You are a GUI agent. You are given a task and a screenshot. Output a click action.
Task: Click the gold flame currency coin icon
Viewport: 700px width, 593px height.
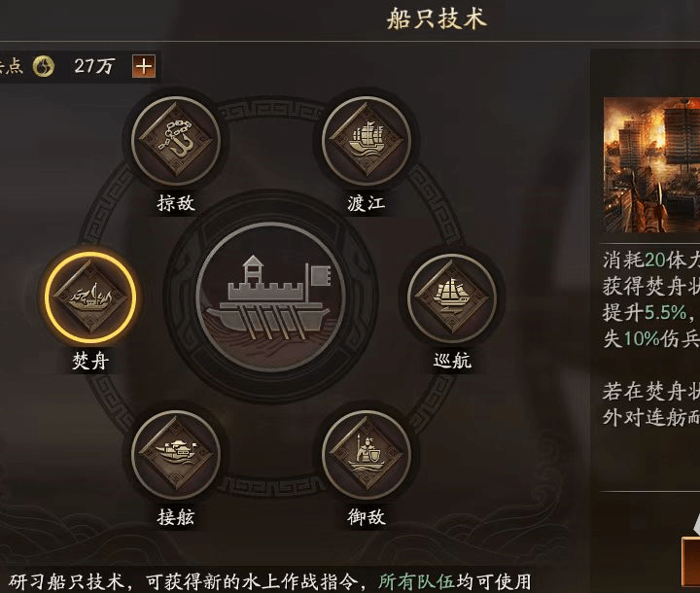pos(44,66)
